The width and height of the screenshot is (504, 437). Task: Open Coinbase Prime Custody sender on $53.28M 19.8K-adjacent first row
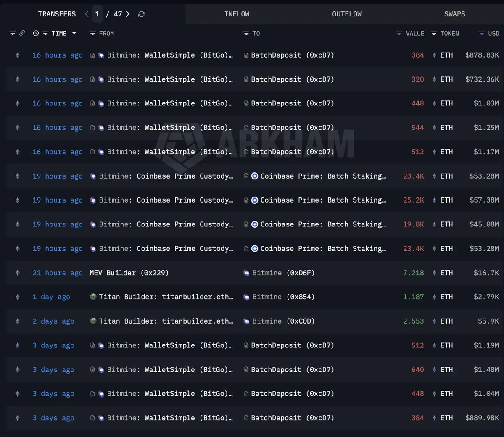[166, 176]
